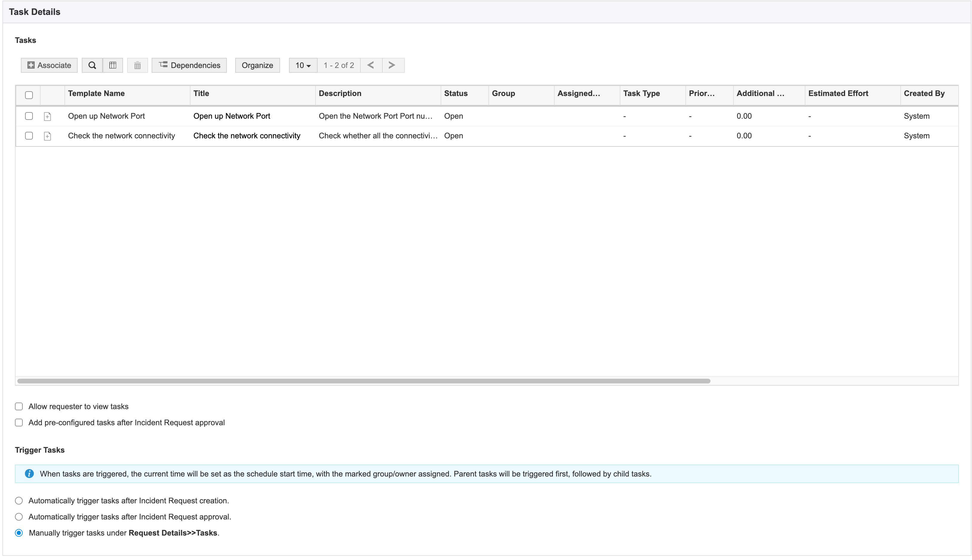
Task: Go to previous page arrow
Action: (x=371, y=65)
